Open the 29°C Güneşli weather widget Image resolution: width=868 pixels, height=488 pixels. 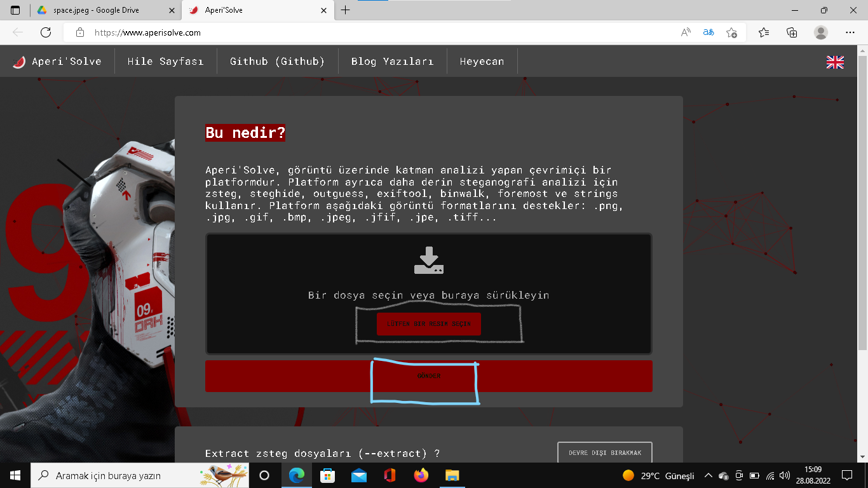(658, 475)
